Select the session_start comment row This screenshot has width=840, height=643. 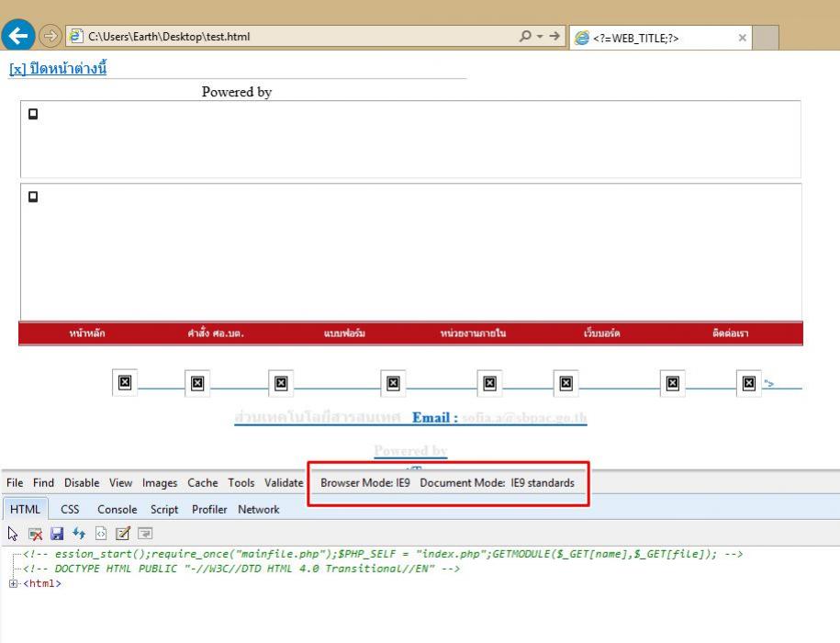pos(383,554)
